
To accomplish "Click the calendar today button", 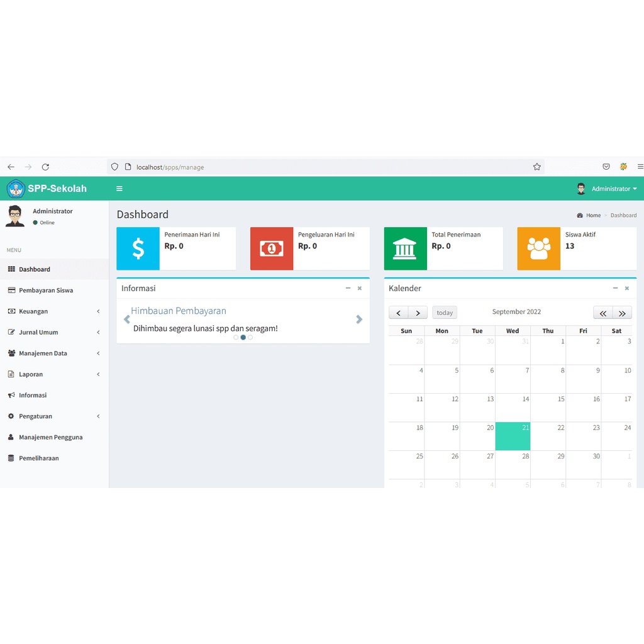I will [445, 313].
